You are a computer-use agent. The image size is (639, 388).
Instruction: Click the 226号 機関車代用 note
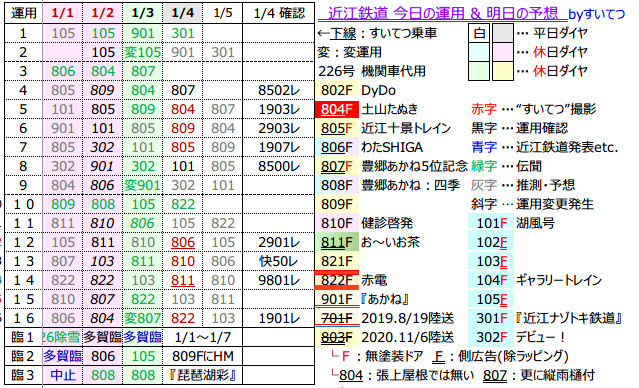[x=372, y=71]
